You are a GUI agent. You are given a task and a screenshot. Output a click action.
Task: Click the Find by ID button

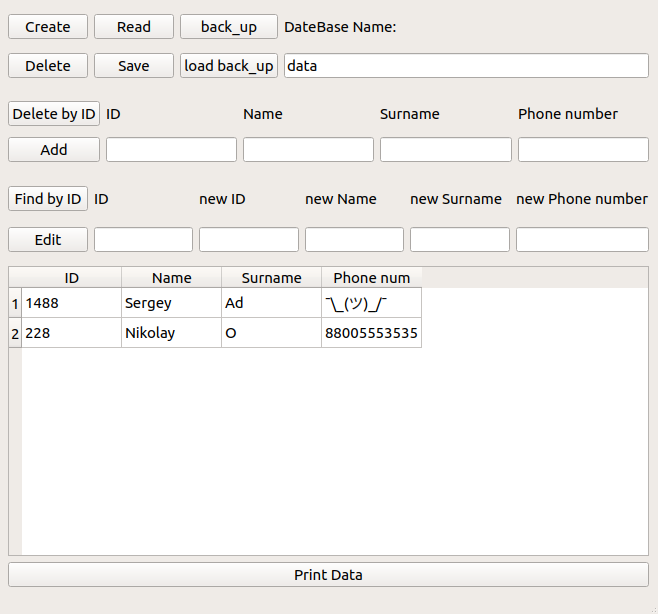click(48, 199)
